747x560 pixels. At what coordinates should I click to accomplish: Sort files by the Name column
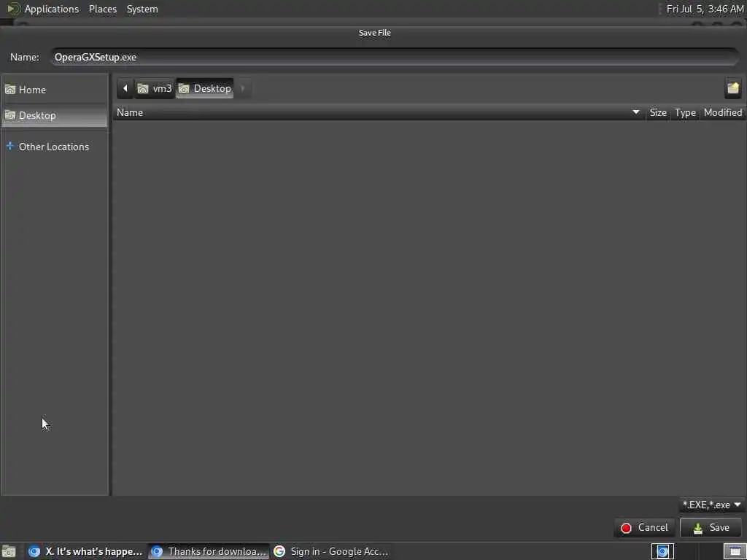pos(379,112)
